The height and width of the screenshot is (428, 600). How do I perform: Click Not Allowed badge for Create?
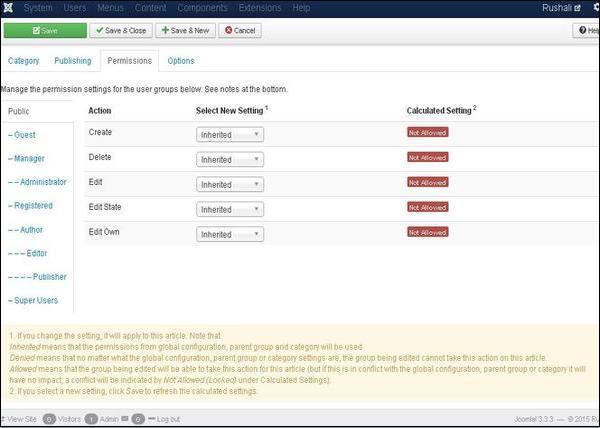click(427, 133)
